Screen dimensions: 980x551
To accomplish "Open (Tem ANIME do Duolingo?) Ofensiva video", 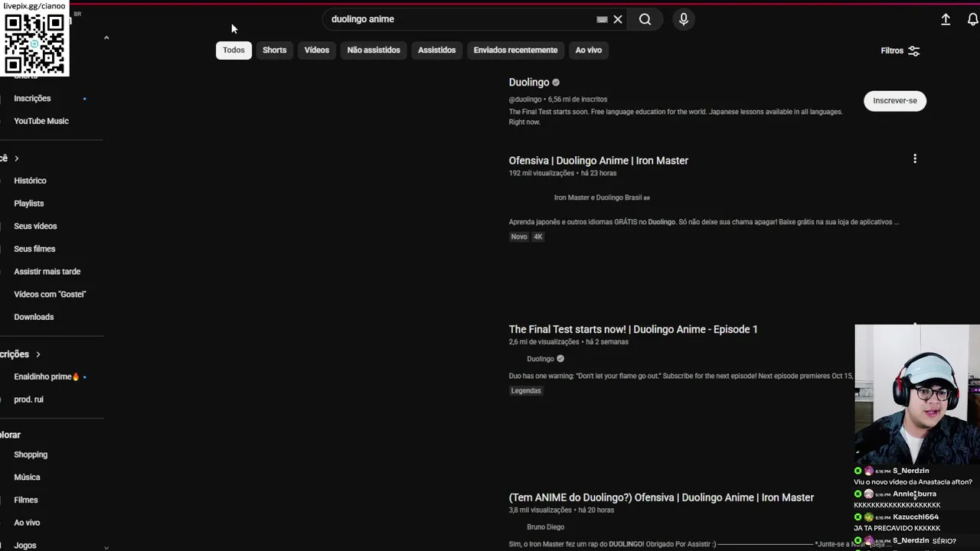I will pyautogui.click(x=661, y=497).
